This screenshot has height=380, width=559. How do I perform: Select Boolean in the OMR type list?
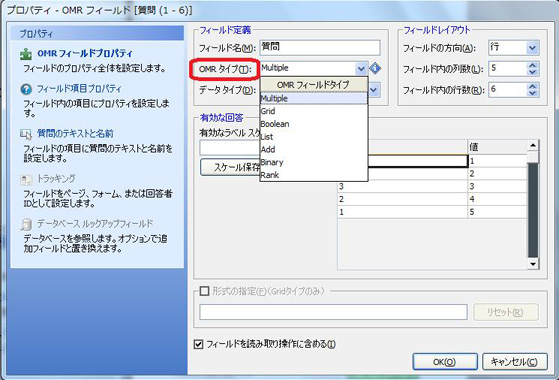coord(314,124)
